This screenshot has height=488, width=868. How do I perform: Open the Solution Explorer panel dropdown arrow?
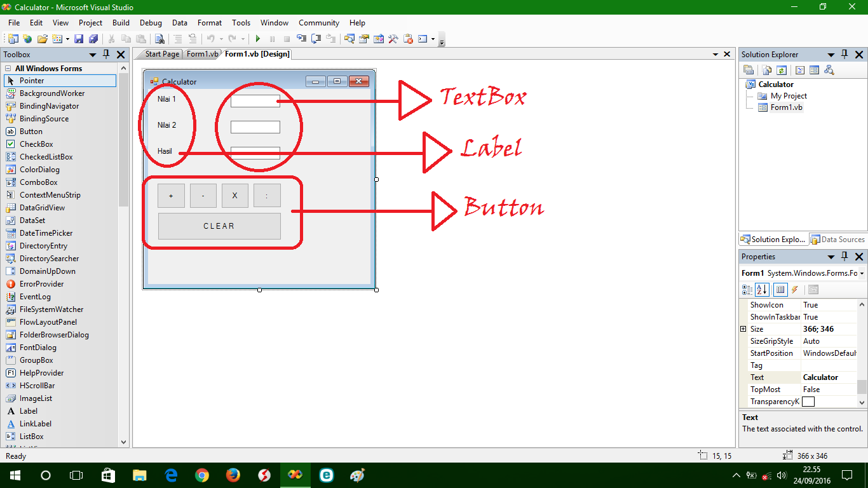(831, 54)
